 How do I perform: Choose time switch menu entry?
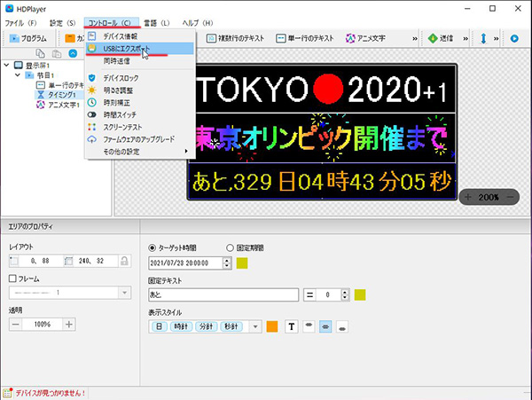140,114
